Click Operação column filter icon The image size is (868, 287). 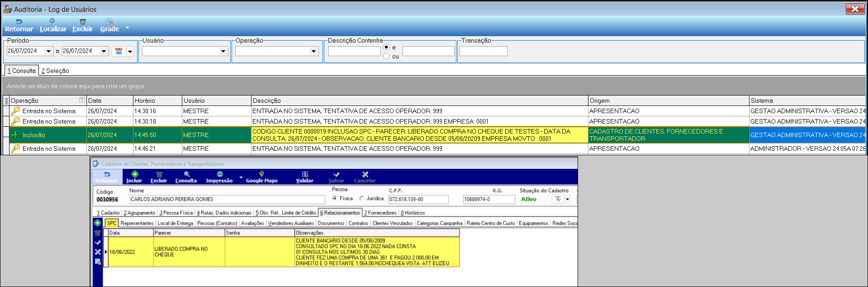(x=82, y=100)
